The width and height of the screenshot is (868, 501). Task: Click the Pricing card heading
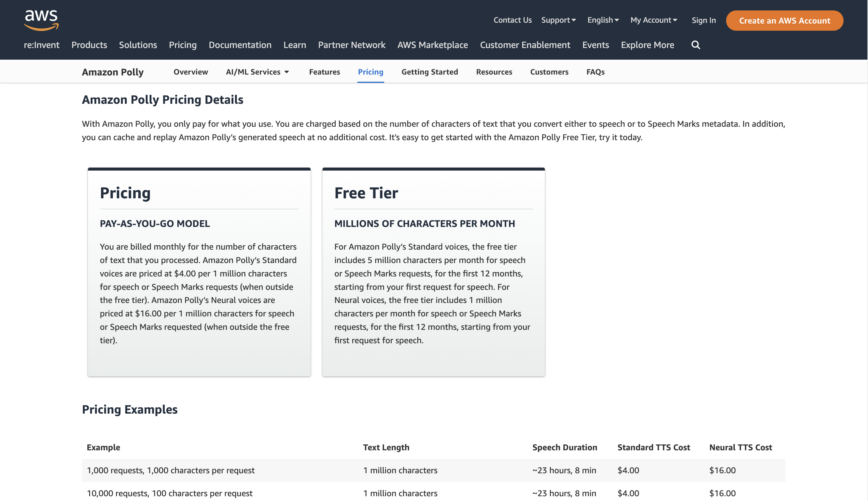125,193
